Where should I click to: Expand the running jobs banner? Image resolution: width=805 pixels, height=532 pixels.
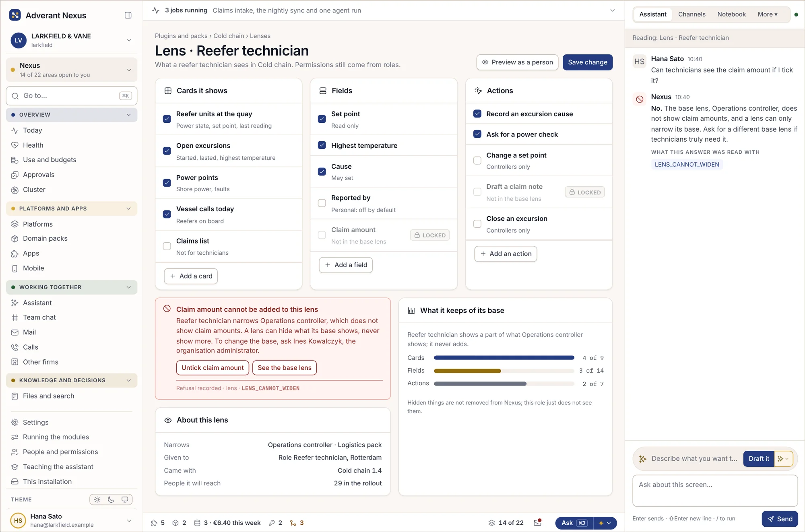[x=612, y=10]
